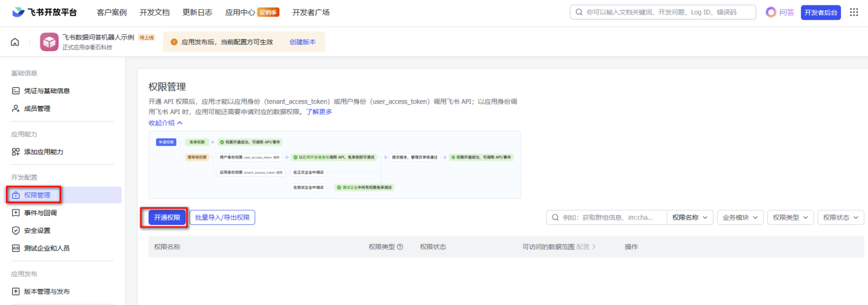Click the 操作 column header
The height and width of the screenshot is (305, 868).
631,247
